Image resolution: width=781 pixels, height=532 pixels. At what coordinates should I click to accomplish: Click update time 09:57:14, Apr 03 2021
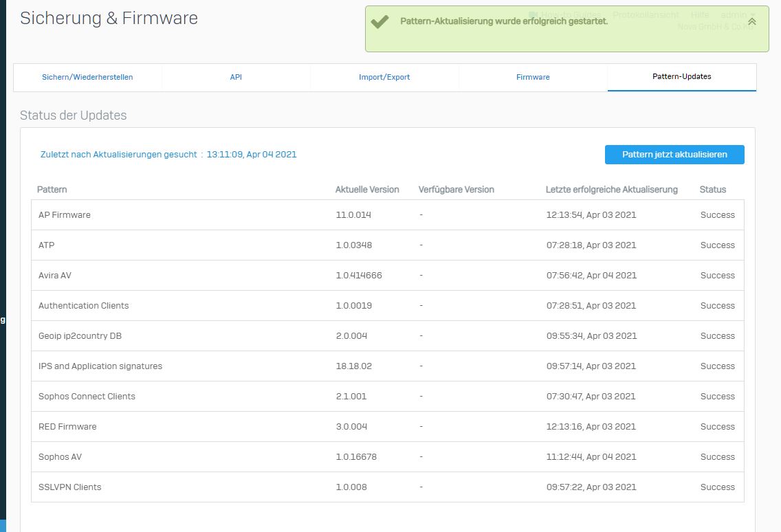pos(591,366)
